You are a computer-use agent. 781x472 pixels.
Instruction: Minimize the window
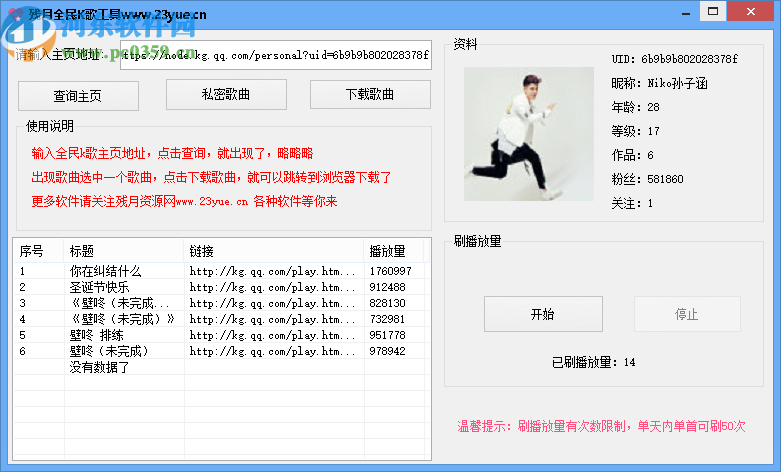click(686, 12)
